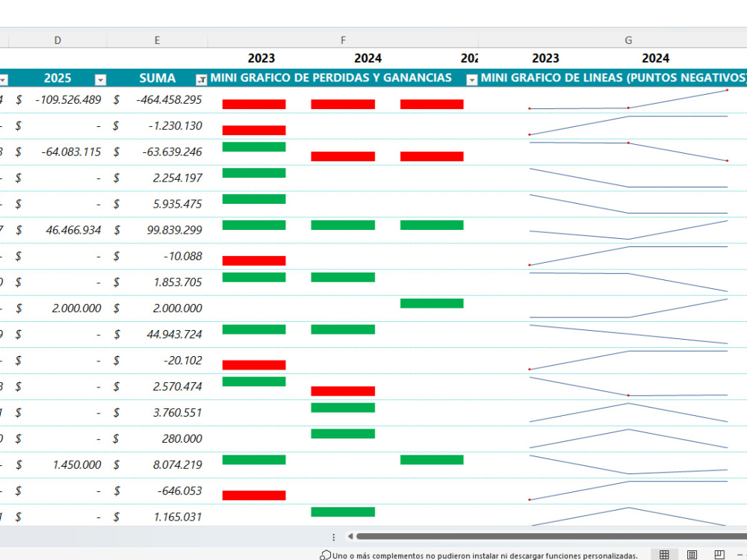Select cell with value -64.083.115

(58, 152)
